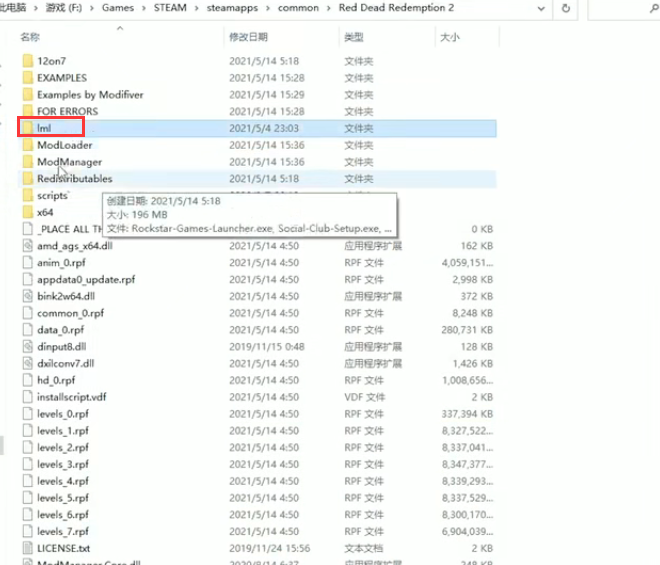Viewport: 660px width, 565px height.
Task: Click the appdata0_update.rpf file icon
Action: point(28,280)
